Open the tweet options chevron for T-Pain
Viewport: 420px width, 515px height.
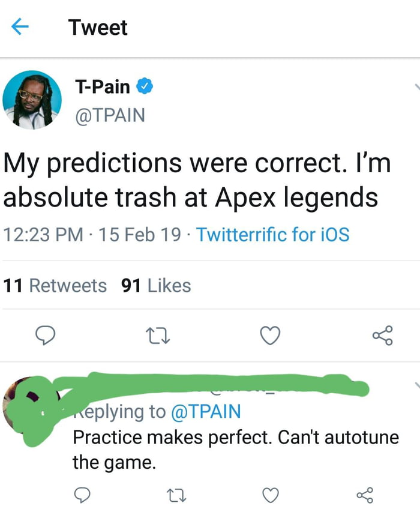click(x=416, y=88)
